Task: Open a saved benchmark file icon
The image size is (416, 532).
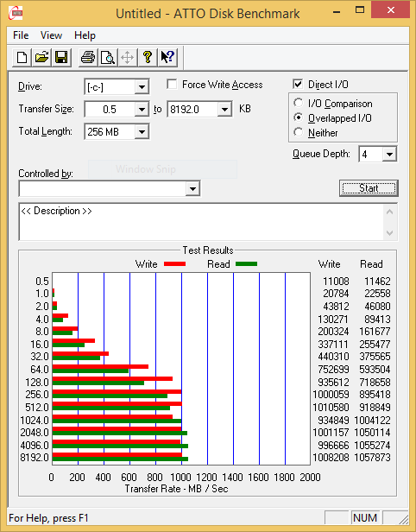Action: [x=41, y=57]
